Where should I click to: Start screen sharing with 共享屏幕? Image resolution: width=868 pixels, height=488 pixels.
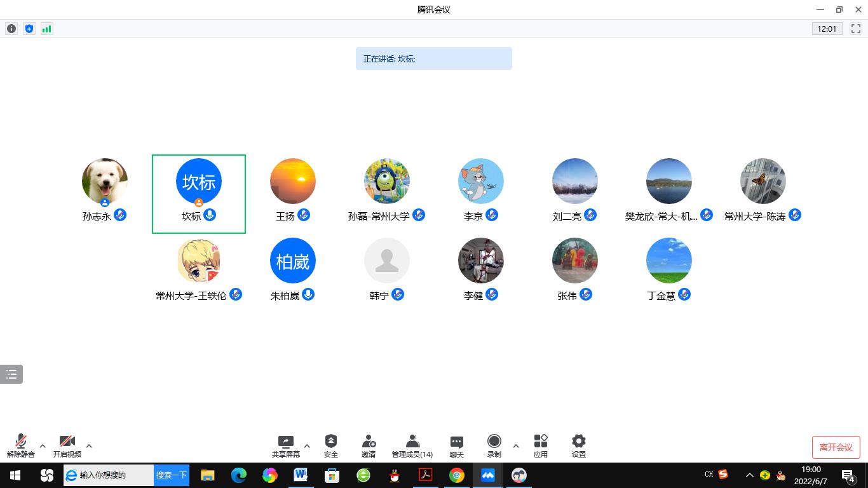click(x=286, y=446)
